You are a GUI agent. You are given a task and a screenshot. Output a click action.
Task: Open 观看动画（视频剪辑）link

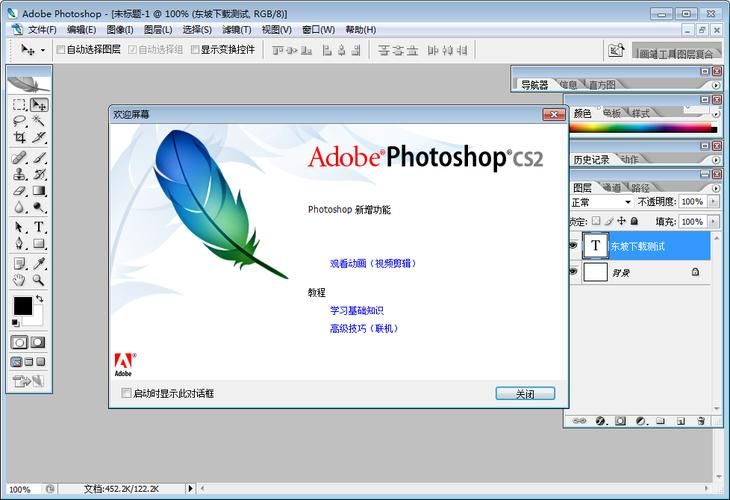tap(372, 264)
